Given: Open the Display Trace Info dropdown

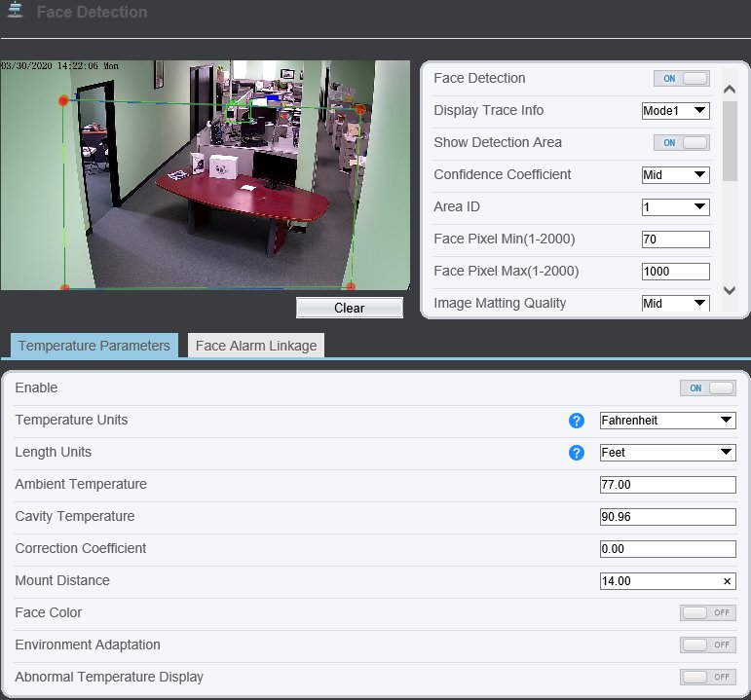Looking at the screenshot, I should (675, 111).
